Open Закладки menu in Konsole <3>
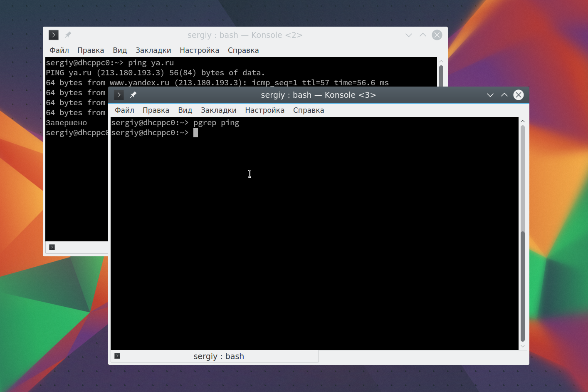This screenshot has height=392, width=588. tap(218, 110)
